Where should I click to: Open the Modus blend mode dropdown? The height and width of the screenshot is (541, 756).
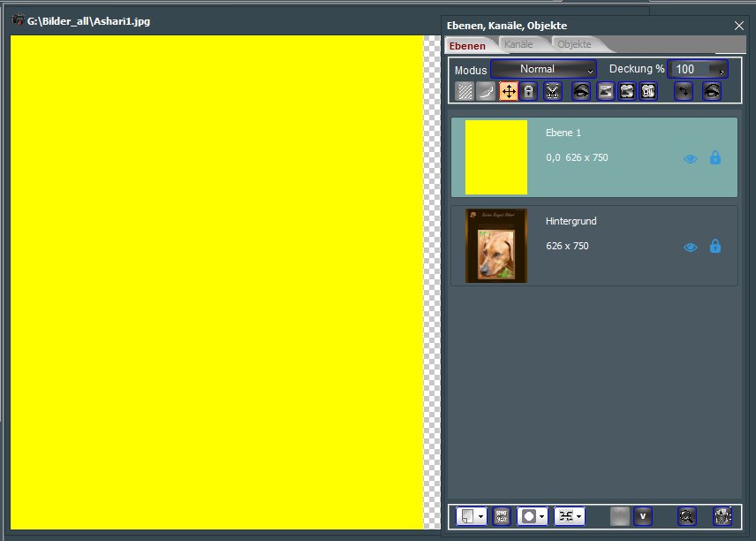tap(543, 69)
